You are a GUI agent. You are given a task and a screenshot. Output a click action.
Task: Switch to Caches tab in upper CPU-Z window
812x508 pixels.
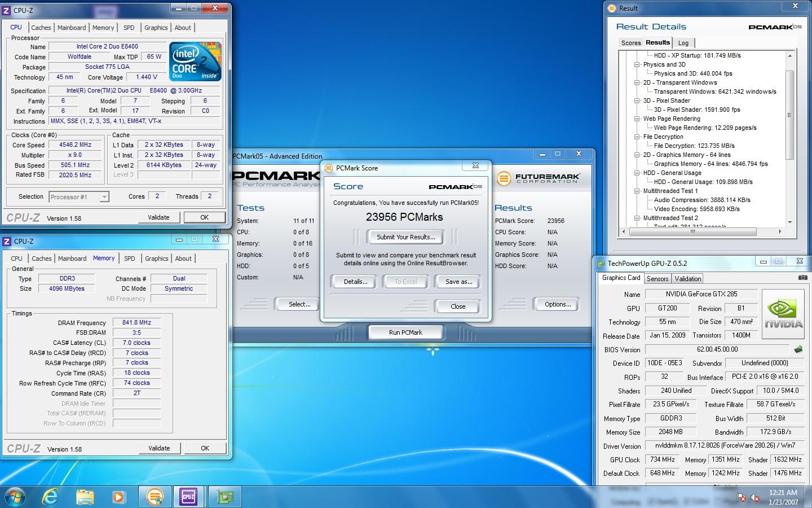pos(41,28)
